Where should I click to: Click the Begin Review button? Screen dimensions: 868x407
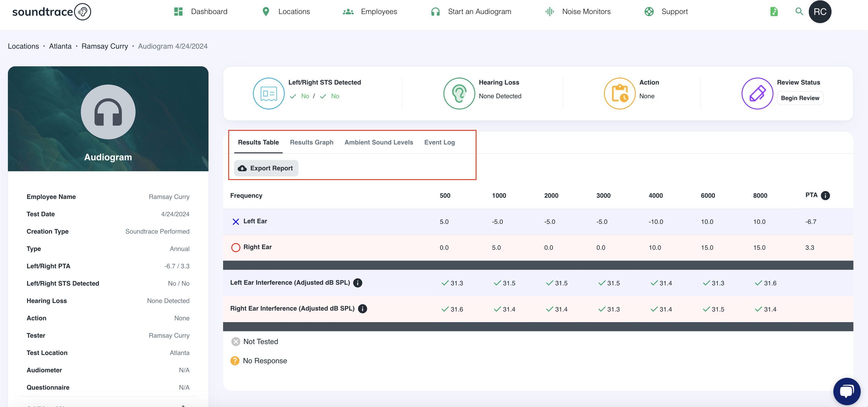click(x=800, y=98)
